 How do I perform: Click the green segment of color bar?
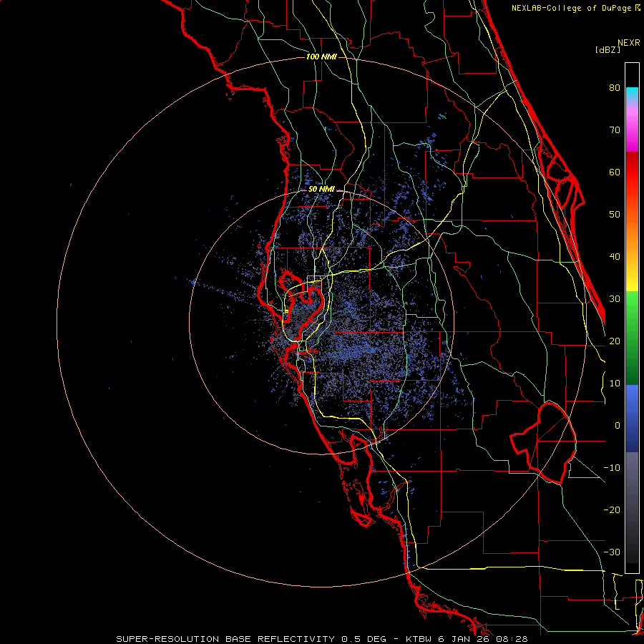click(x=632, y=338)
